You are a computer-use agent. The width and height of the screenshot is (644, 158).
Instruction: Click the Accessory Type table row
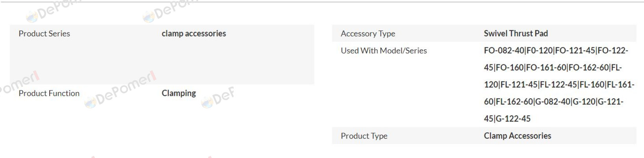click(484, 34)
